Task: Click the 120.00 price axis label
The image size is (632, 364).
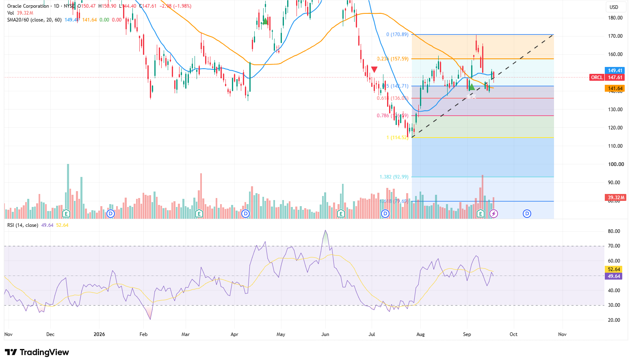Action: click(x=615, y=128)
